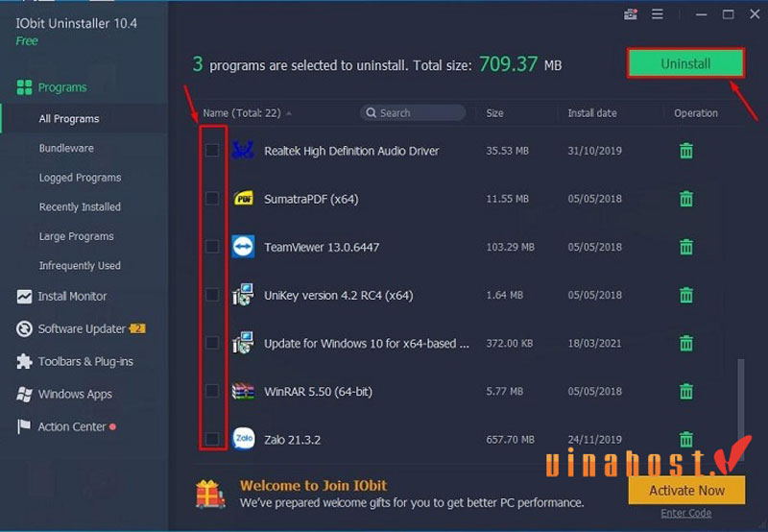Click the Toolbars & Plug-ins puzzle icon
Viewport: 768px width, 532px height.
(x=24, y=361)
